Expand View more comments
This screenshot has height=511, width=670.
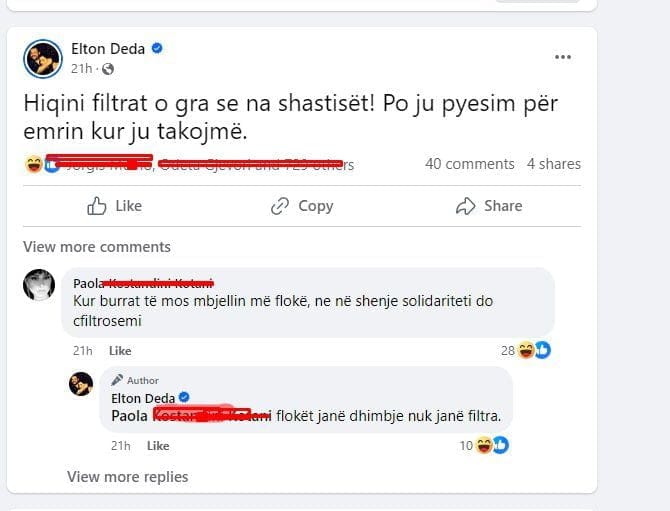pos(97,247)
